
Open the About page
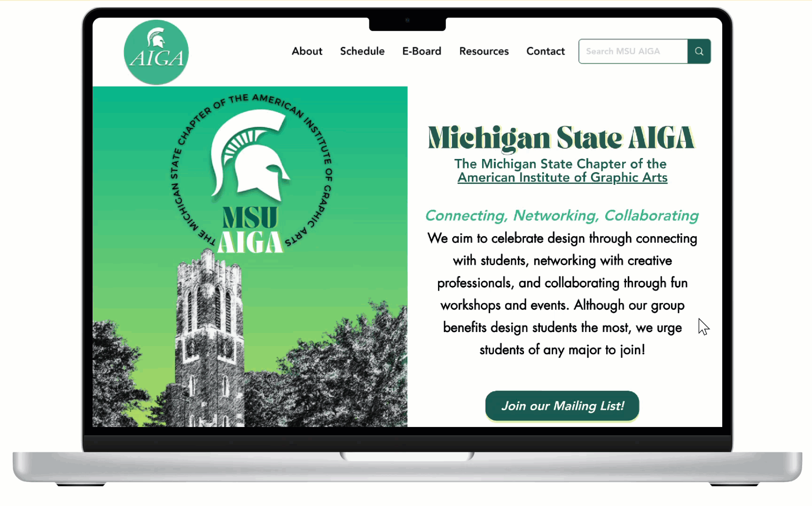click(x=307, y=51)
